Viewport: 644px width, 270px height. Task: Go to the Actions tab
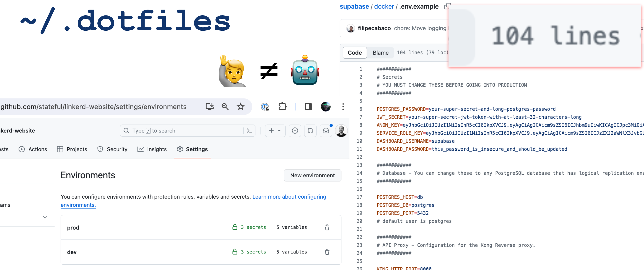click(x=38, y=149)
